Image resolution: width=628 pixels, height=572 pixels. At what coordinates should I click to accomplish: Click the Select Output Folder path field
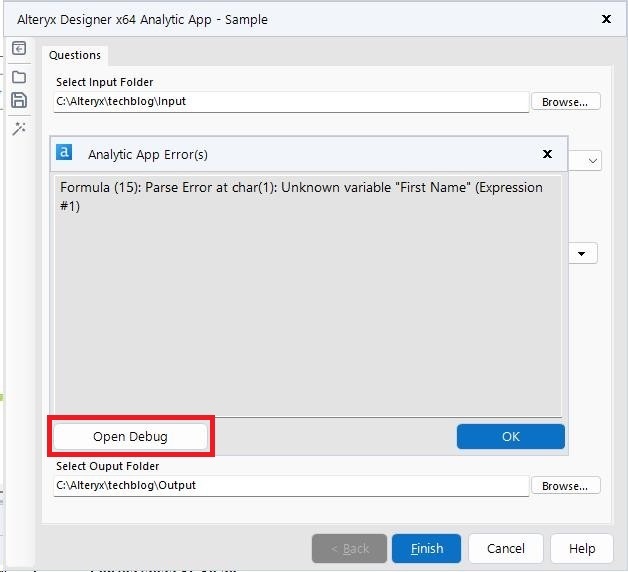[x=290, y=486]
